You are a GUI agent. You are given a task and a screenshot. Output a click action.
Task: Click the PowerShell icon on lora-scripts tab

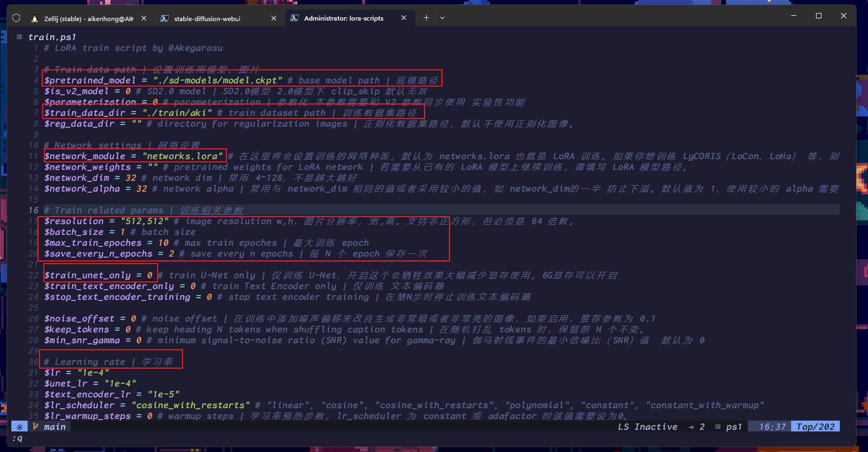pos(294,18)
